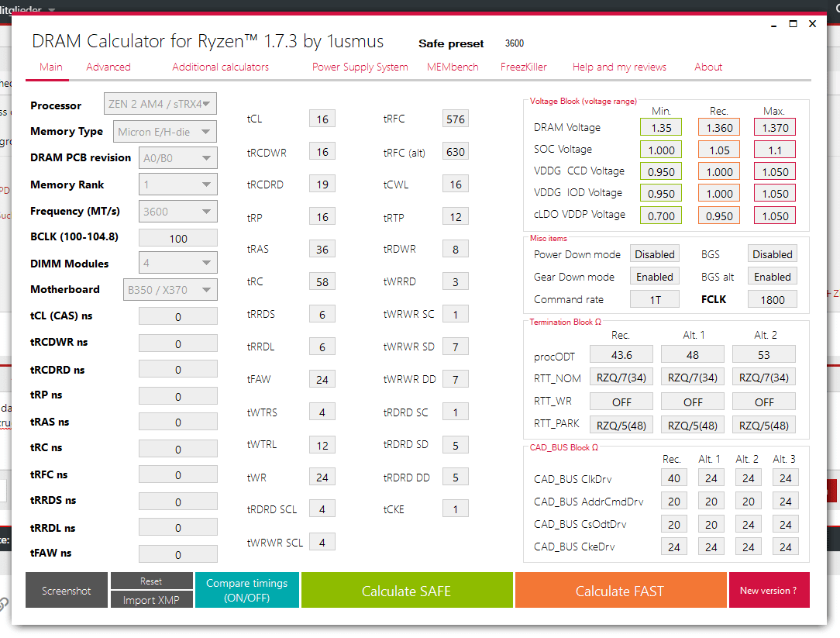This screenshot has height=638, width=840.
Task: Click cLDO VDDP Voltage Min value 0.700
Action: [x=661, y=216]
